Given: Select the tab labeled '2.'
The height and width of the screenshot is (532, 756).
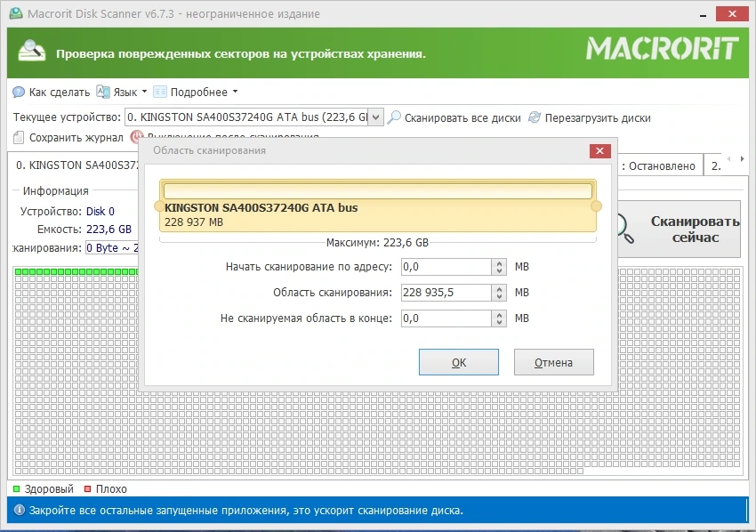Looking at the screenshot, I should (715, 166).
